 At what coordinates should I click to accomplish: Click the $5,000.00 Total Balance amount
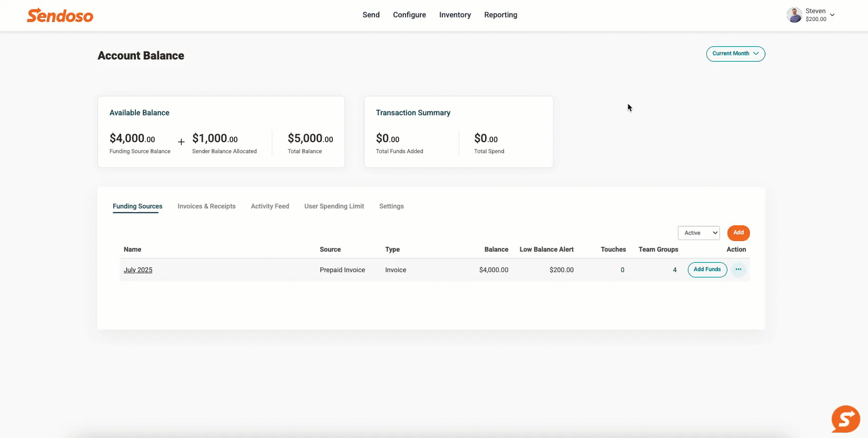[x=310, y=138]
